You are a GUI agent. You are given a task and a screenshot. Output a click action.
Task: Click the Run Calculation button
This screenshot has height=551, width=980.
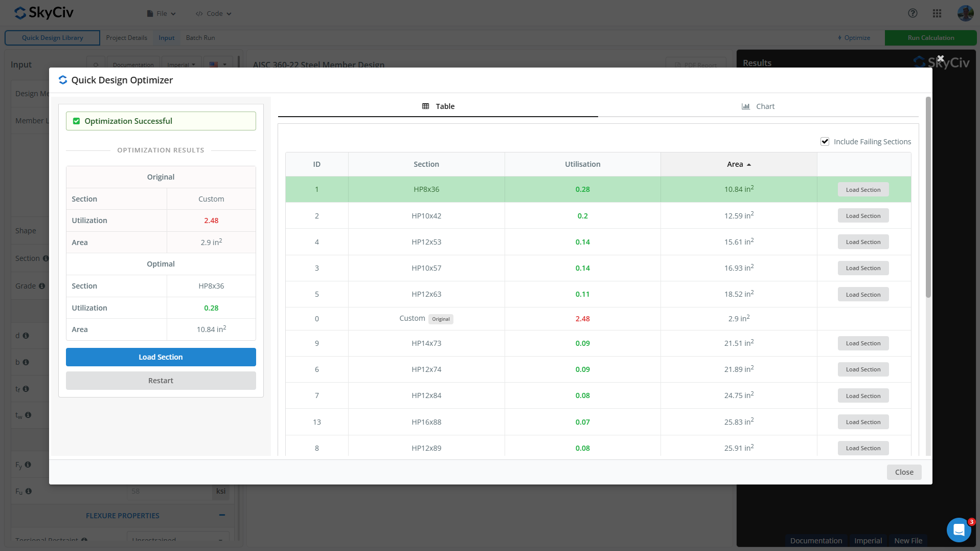(x=931, y=38)
